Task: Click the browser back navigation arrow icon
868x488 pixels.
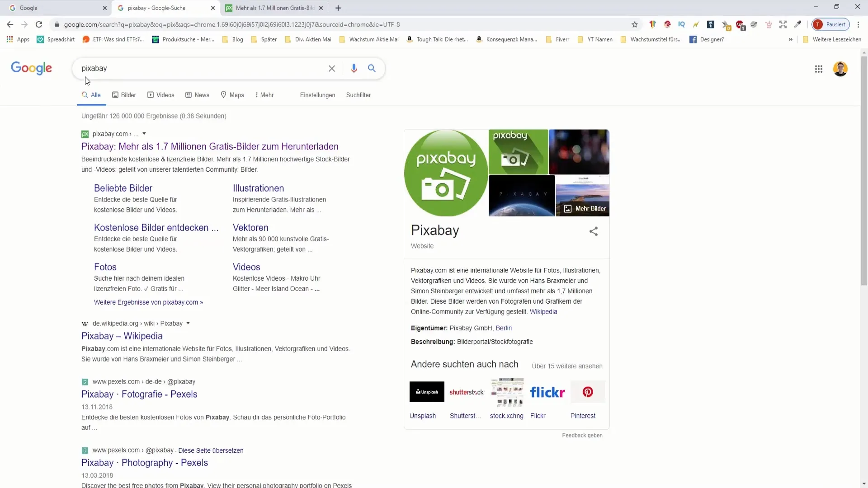Action: pos(10,24)
